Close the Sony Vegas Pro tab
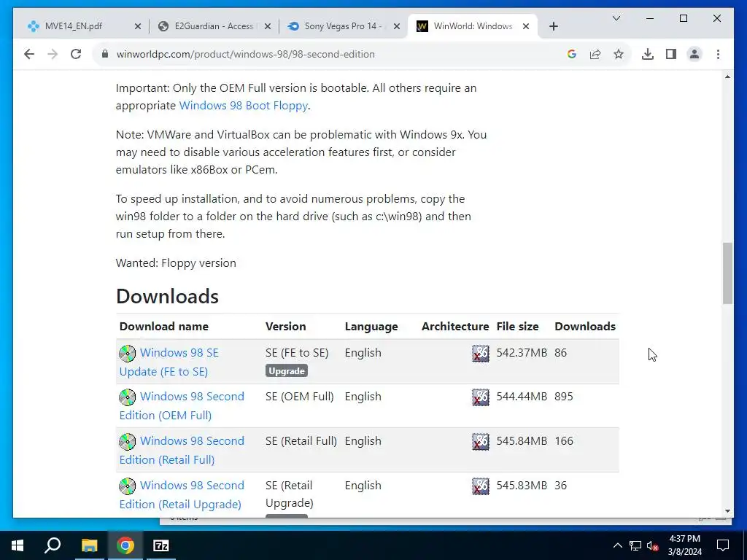 point(397,26)
